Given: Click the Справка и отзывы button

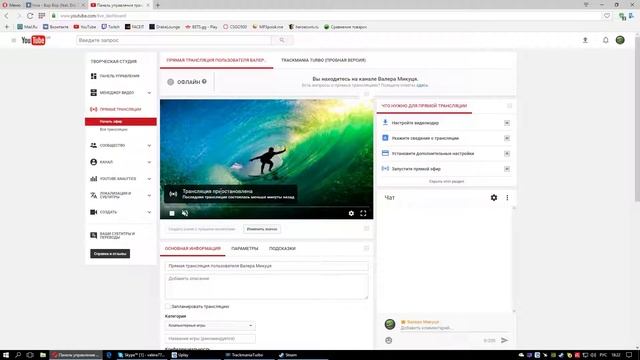Looking at the screenshot, I should (110, 253).
